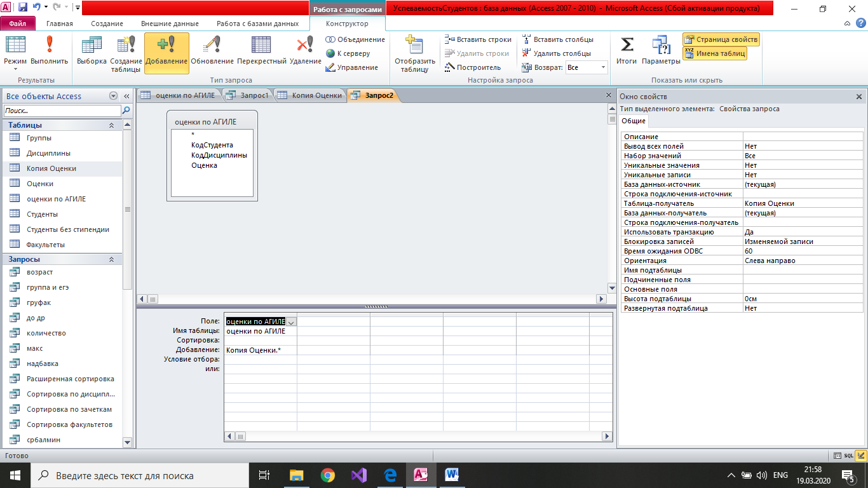
Task: Select table Группы
Action: pyautogui.click(x=62, y=138)
